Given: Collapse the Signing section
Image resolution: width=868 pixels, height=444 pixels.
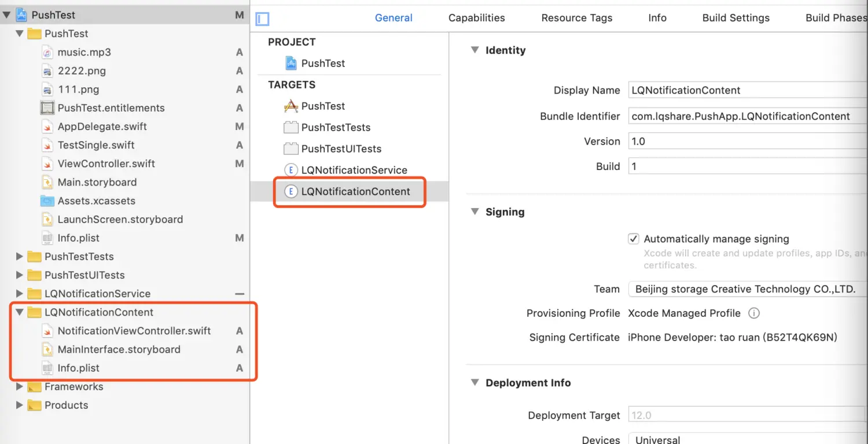Looking at the screenshot, I should (x=475, y=212).
